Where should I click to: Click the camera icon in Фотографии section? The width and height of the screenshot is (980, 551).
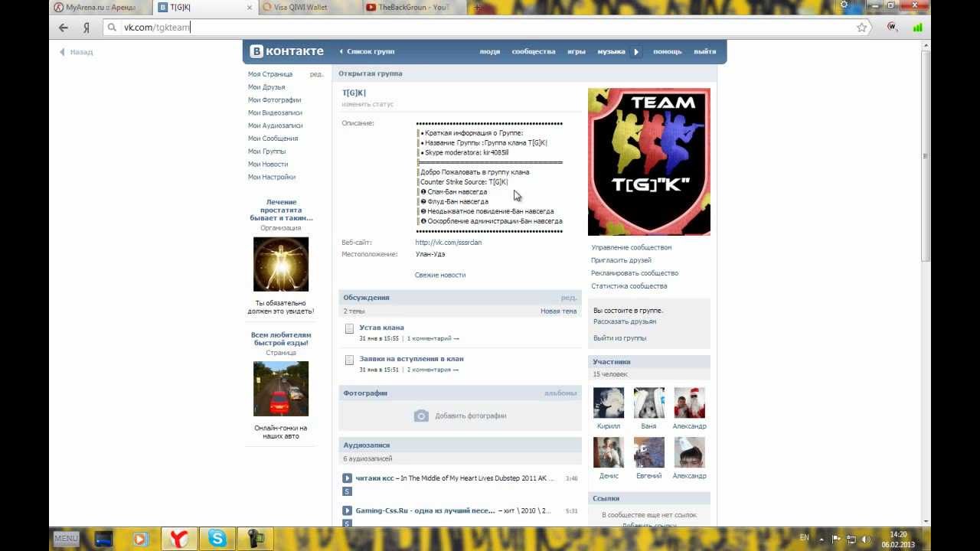pos(421,416)
